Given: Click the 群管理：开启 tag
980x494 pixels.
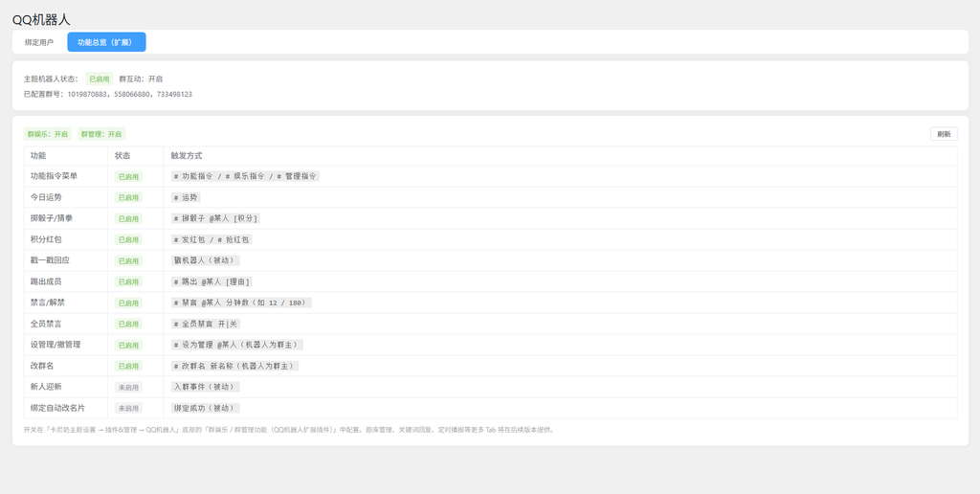Looking at the screenshot, I should [101, 134].
